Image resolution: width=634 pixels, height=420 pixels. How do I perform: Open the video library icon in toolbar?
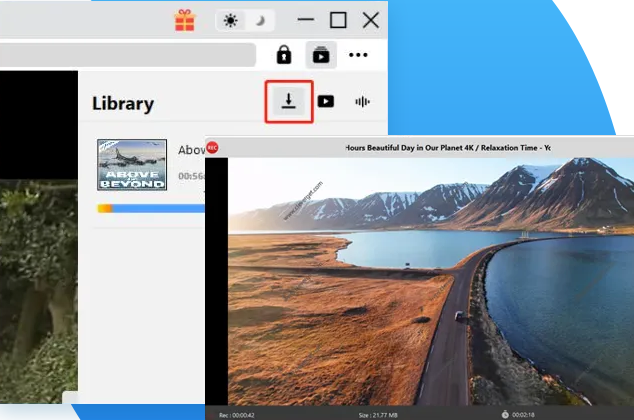click(x=321, y=55)
